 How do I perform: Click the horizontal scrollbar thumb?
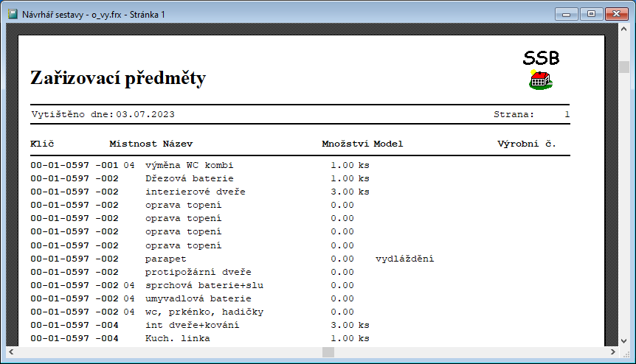coord(328,352)
